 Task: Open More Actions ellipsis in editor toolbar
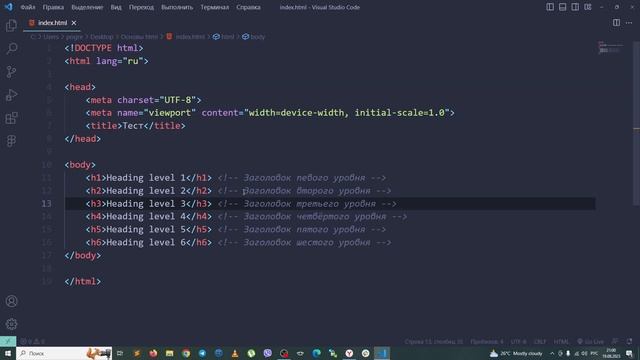(629, 22)
